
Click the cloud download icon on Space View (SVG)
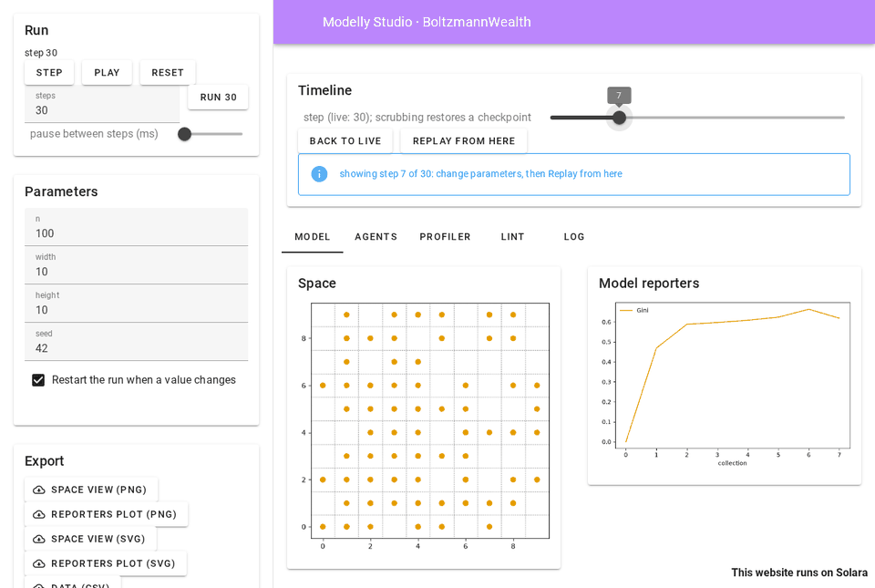(x=39, y=539)
